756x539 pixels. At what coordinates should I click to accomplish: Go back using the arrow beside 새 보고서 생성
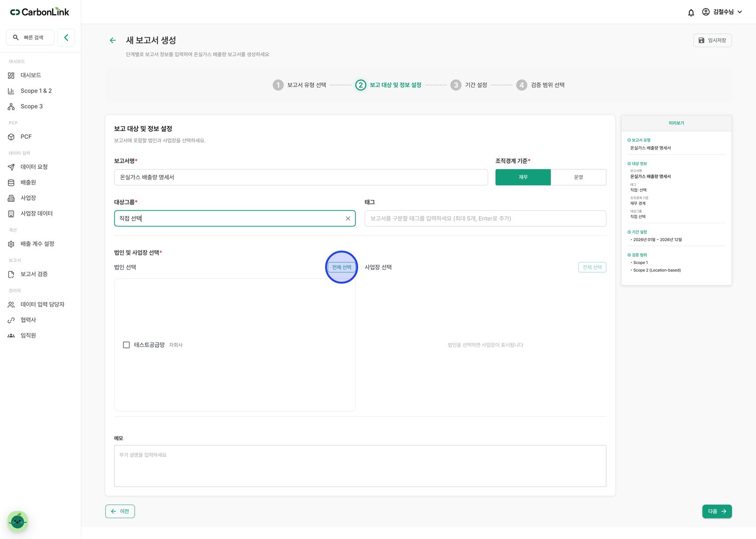click(x=112, y=40)
